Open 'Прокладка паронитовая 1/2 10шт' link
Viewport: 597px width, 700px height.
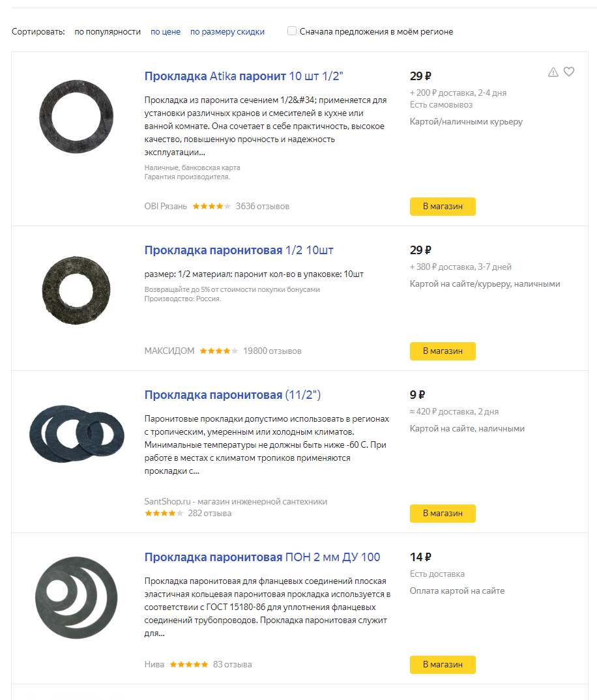tap(239, 250)
